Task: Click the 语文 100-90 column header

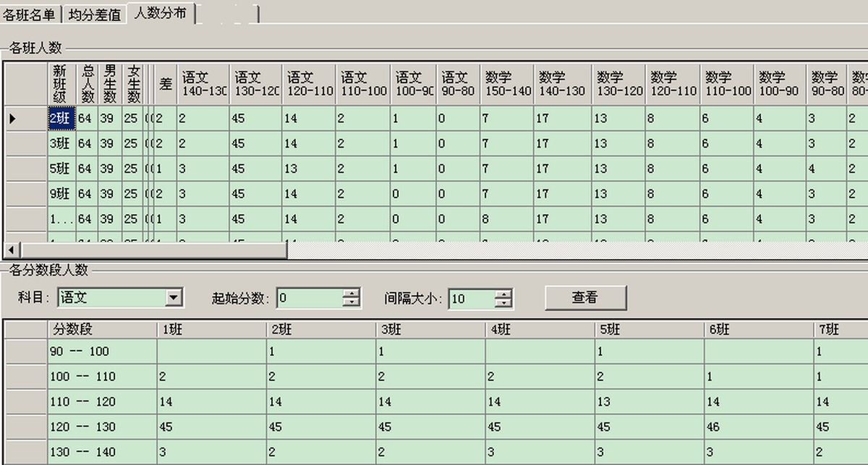Action: coord(413,84)
